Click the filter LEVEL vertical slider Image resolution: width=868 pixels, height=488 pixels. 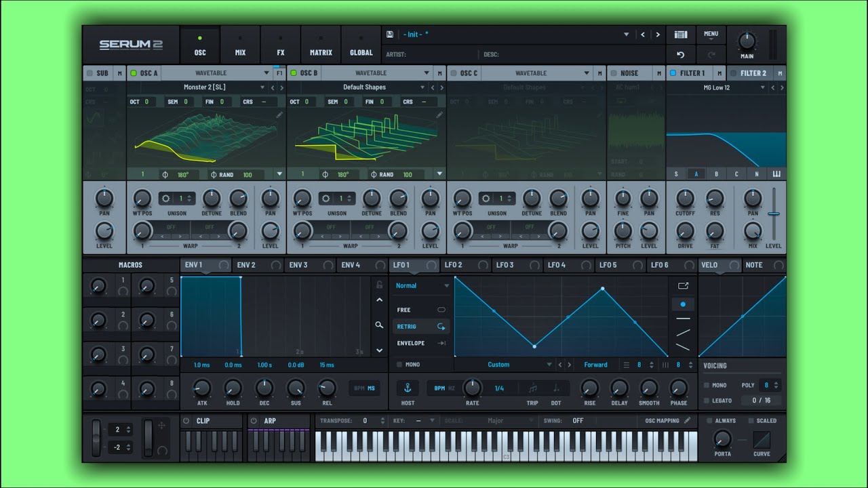click(773, 213)
